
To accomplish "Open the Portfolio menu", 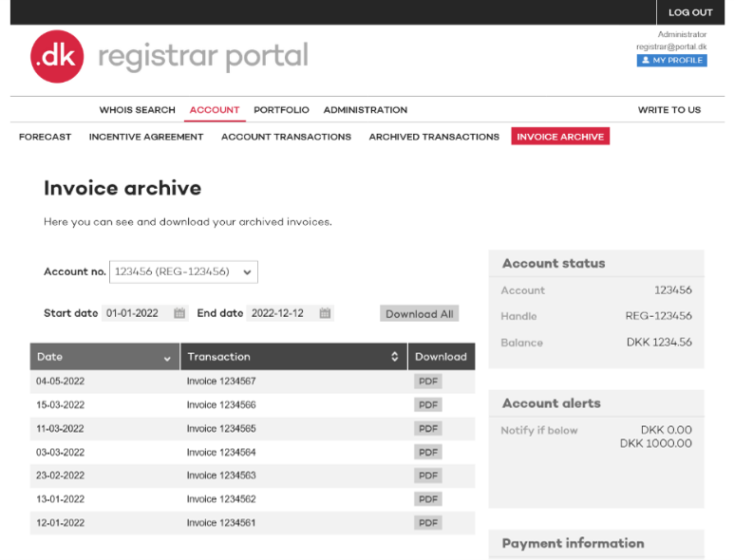I will pyautogui.click(x=281, y=110).
